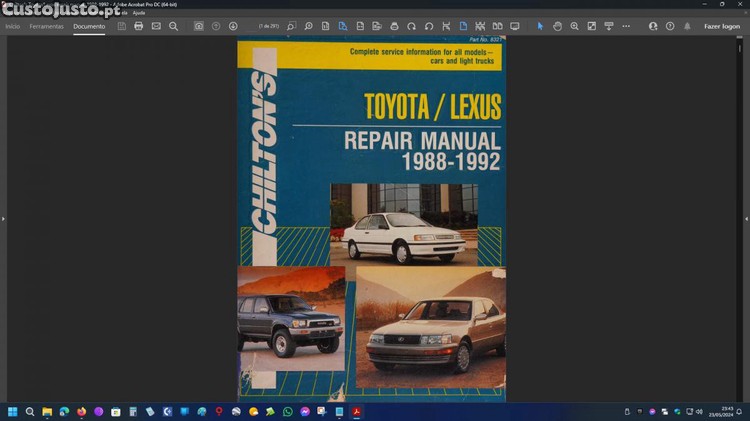750x421 pixels.
Task: Open the Find search magnifier tool
Action: coord(173,26)
